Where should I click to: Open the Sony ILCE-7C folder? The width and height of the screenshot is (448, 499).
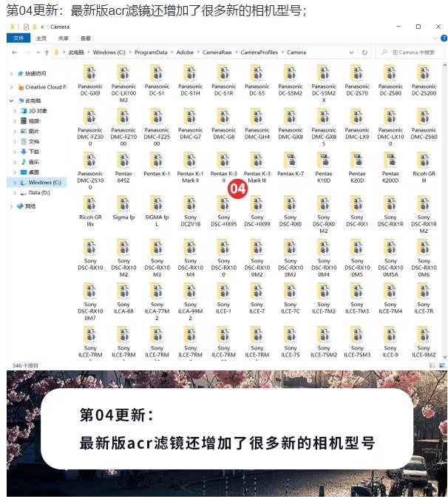(291, 298)
